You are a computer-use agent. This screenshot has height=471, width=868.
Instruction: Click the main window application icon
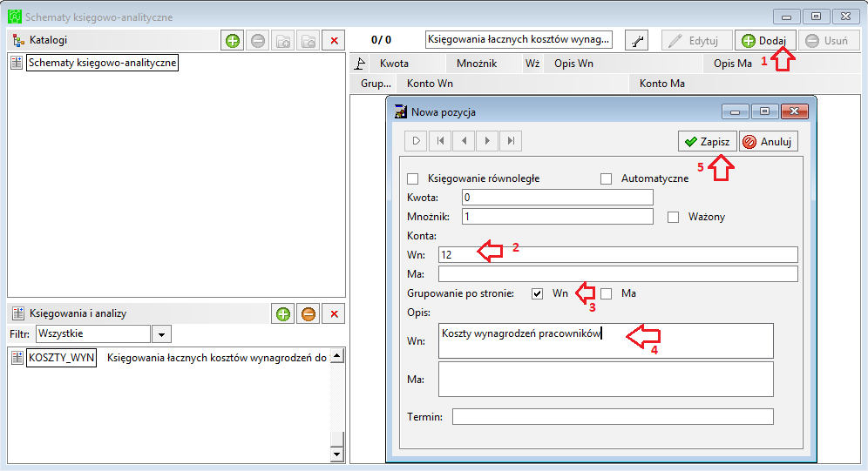coord(15,17)
